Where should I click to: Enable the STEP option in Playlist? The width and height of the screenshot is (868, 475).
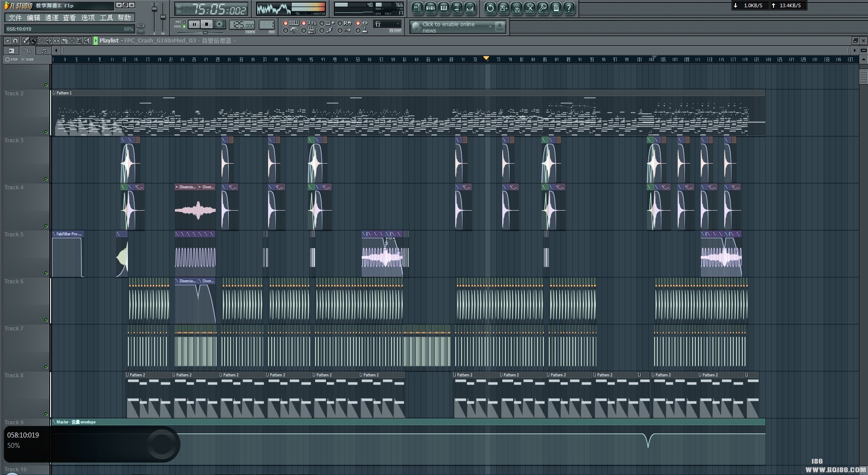click(x=12, y=59)
